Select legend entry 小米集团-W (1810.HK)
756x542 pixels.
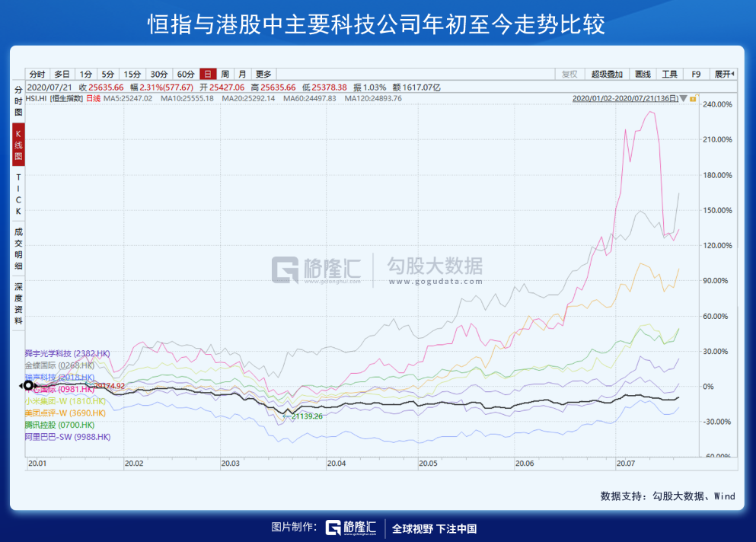[65, 401]
